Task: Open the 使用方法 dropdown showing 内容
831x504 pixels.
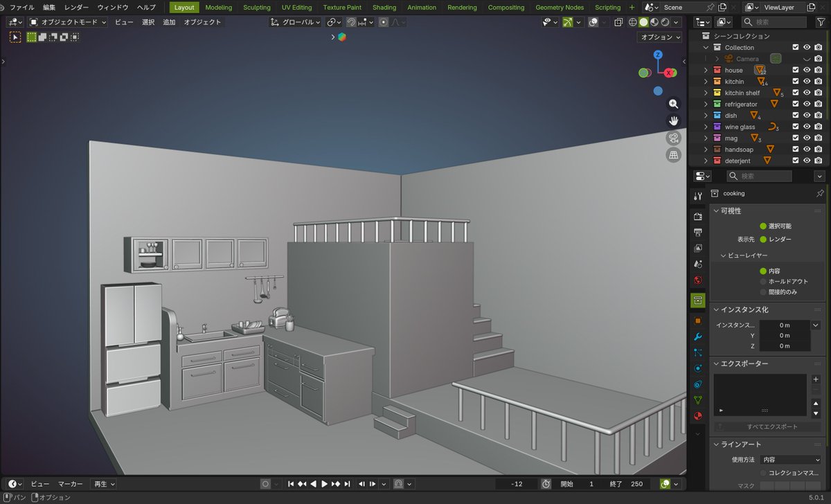Action: 790,460
